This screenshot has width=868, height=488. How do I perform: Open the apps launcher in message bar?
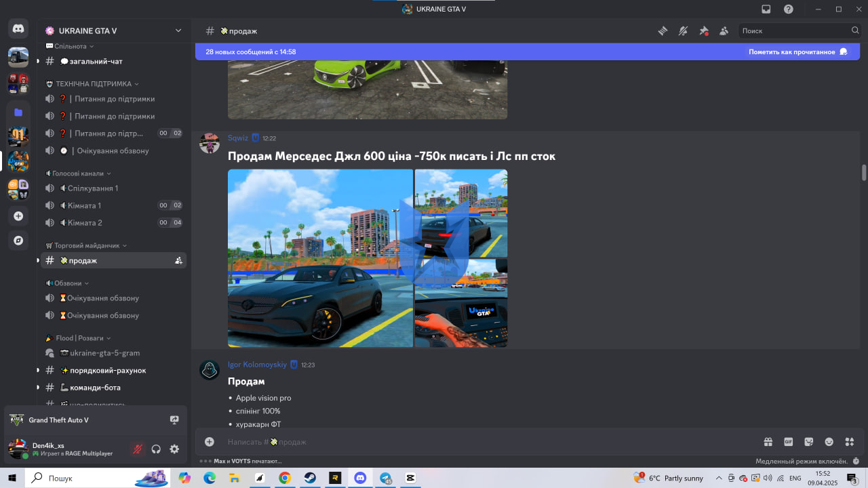pyautogui.click(x=850, y=442)
